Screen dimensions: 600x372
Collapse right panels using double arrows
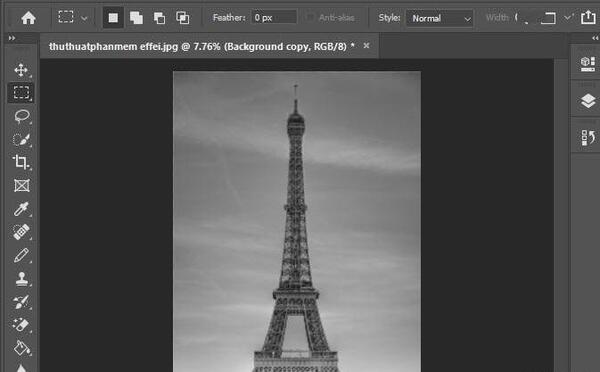tap(595, 38)
